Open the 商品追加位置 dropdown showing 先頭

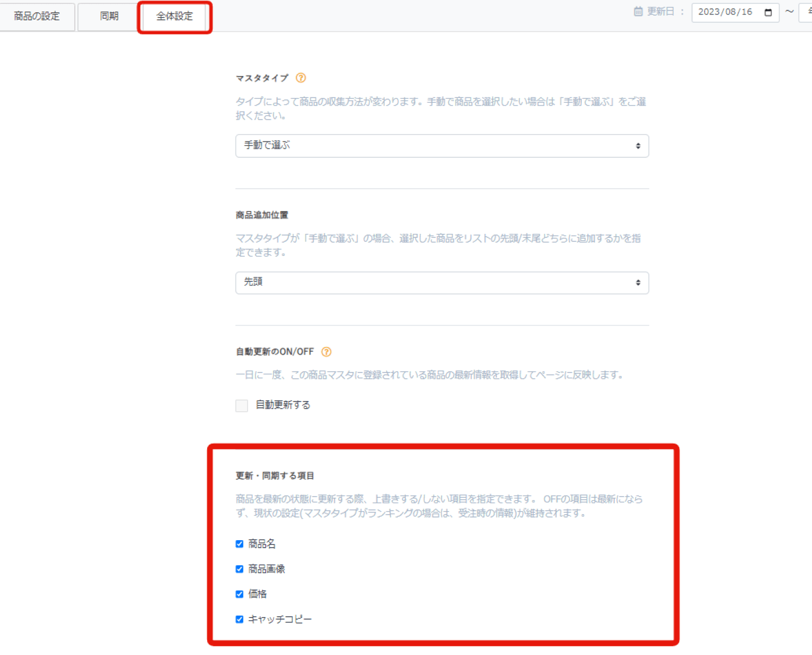[x=442, y=283]
